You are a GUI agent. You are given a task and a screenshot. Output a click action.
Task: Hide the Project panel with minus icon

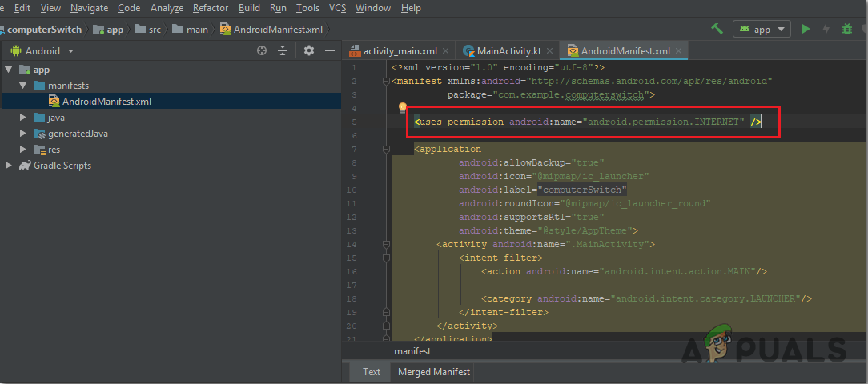[330, 50]
